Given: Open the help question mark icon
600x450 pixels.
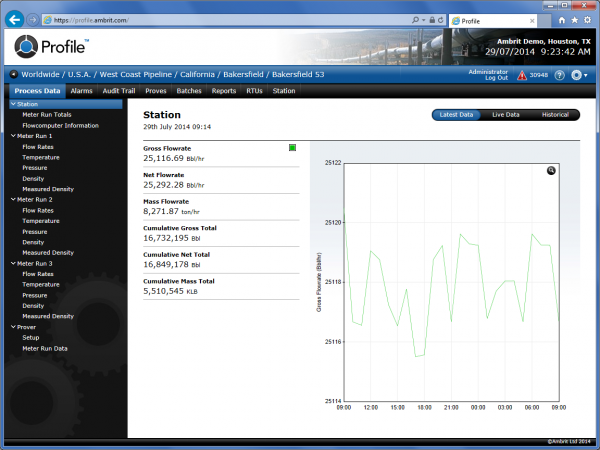Looking at the screenshot, I should point(559,75).
